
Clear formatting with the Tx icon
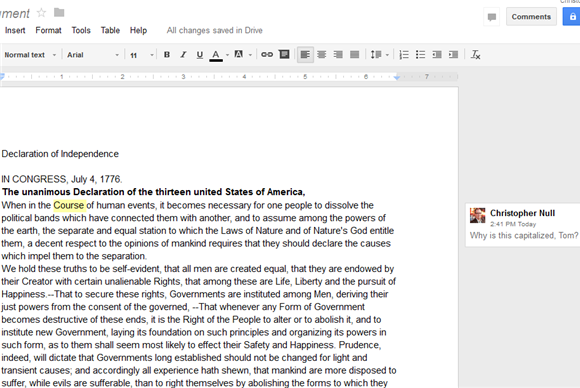tap(475, 55)
